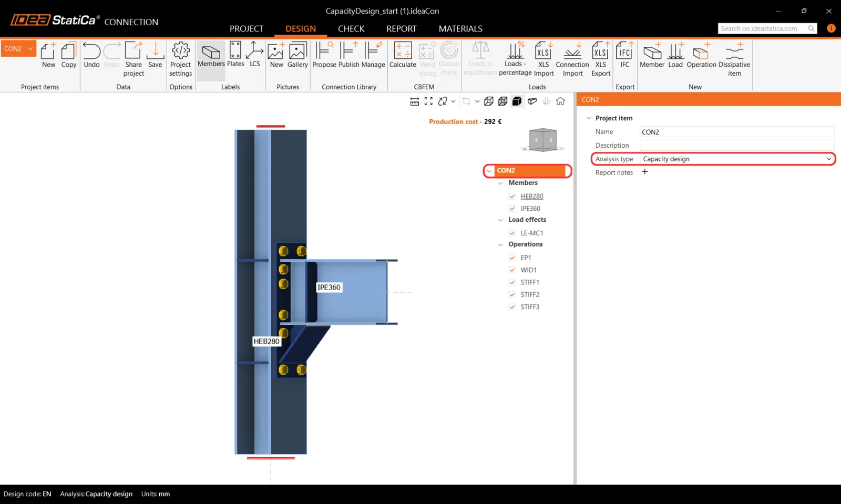Toggle the STIFF3 operation checkbox
The width and height of the screenshot is (841, 504).
(x=512, y=307)
